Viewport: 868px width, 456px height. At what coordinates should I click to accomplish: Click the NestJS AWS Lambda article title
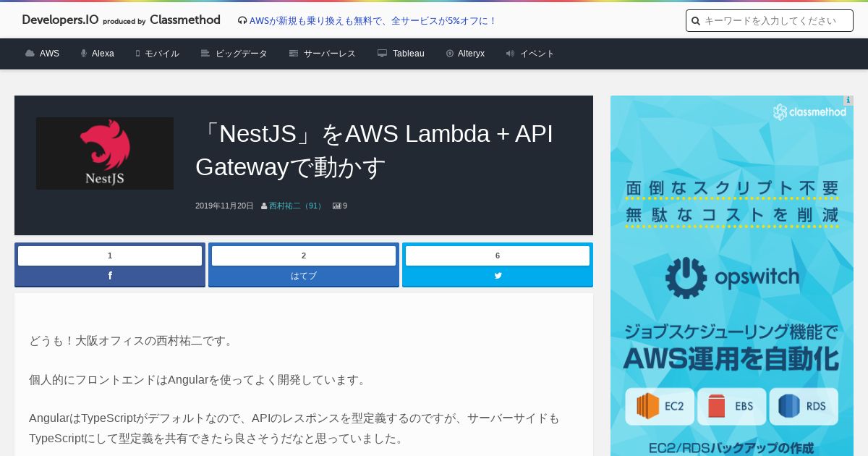click(x=374, y=151)
